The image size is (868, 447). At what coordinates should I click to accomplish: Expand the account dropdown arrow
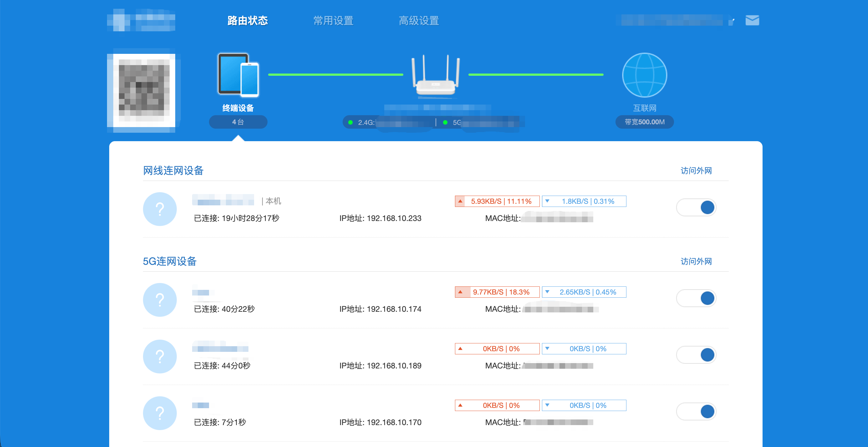tap(732, 21)
